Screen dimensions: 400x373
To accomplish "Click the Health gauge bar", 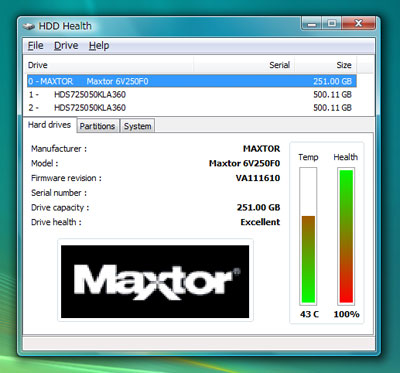I will click(346, 236).
